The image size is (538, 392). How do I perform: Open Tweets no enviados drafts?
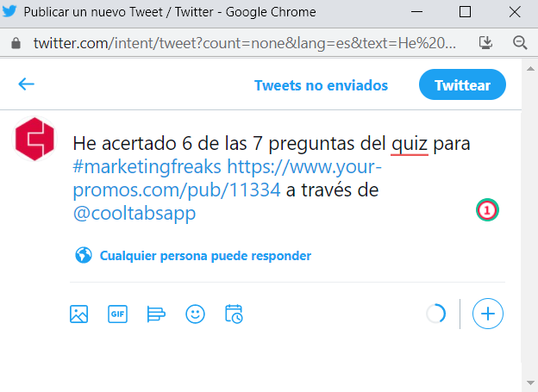(x=321, y=85)
